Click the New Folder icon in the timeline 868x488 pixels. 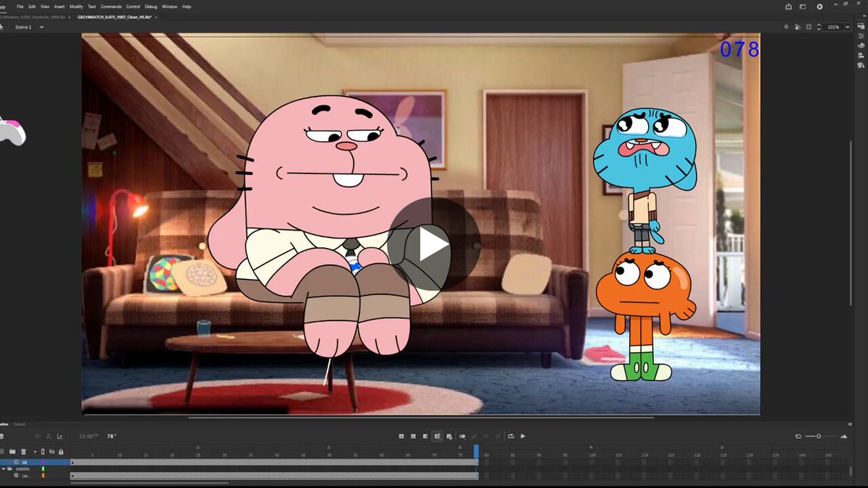(12, 452)
